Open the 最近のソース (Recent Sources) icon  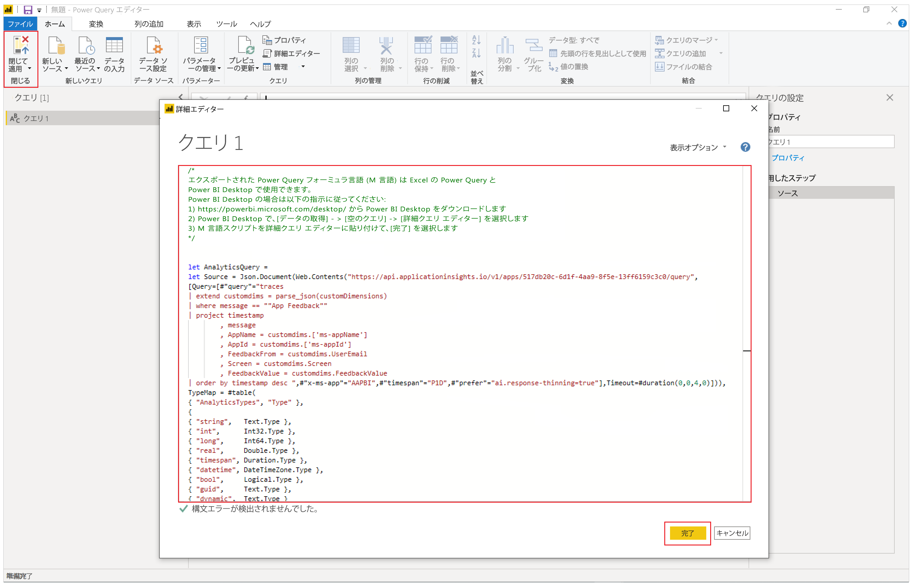86,45
